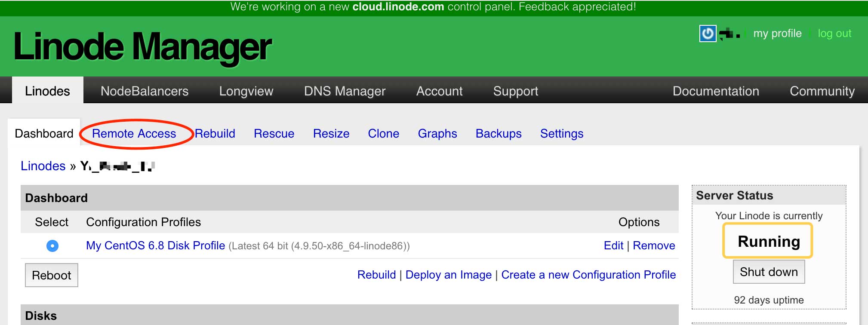Click the Rebuild link below profiles
Viewport: 868px width, 325px height.
click(x=376, y=275)
